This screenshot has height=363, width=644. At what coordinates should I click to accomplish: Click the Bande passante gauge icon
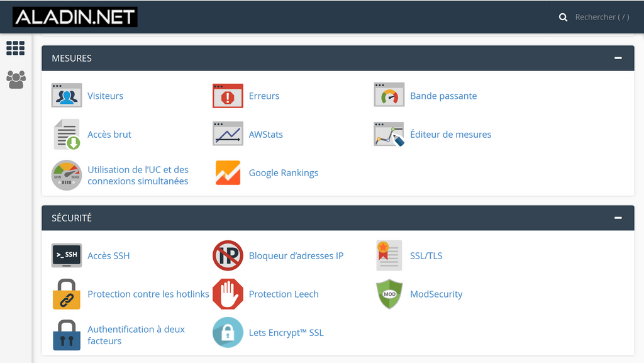click(389, 96)
